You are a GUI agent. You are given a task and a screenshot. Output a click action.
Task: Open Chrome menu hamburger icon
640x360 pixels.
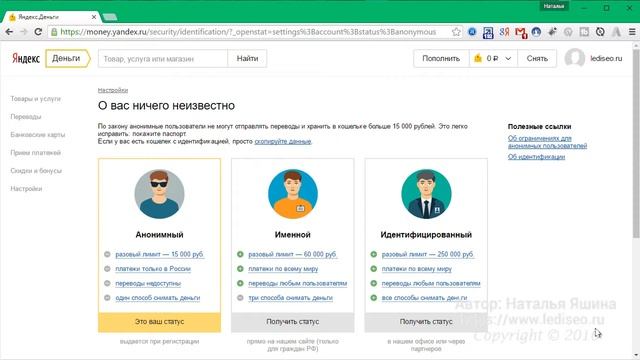click(632, 32)
